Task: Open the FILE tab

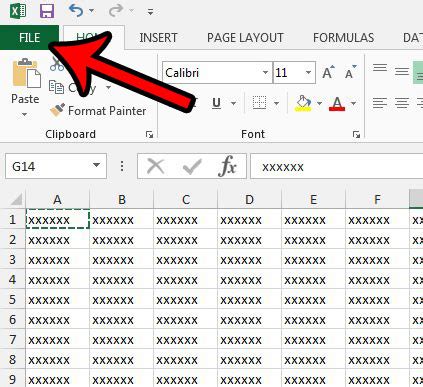Action: (x=29, y=37)
